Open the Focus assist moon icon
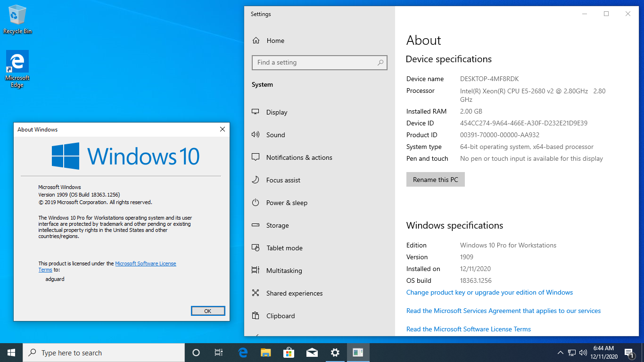Screen dimensions: 644x362 256,180
